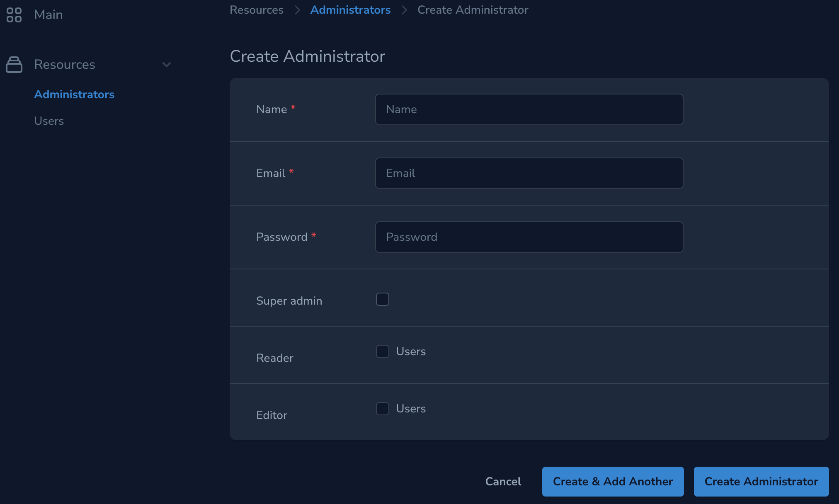839x504 pixels.
Task: Open Users in the sidebar
Action: [x=49, y=121]
